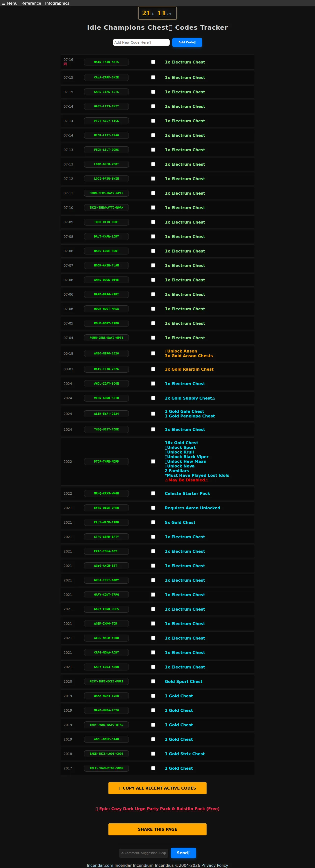Click the countdown timer showing 21h 11m
This screenshot has height=868, width=315.
(x=157, y=13)
